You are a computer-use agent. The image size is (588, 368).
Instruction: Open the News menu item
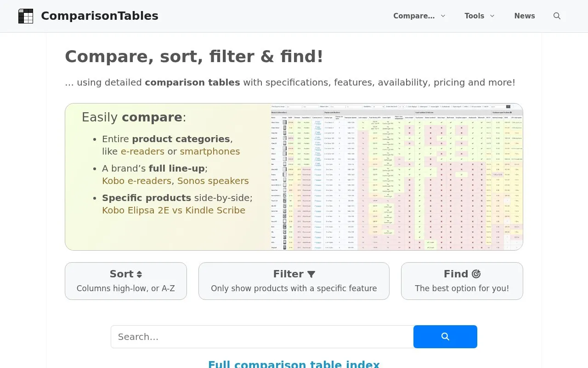pyautogui.click(x=525, y=16)
